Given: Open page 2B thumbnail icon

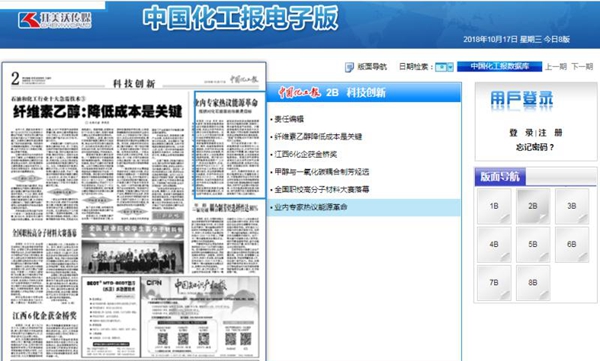Looking at the screenshot, I should point(533,206).
